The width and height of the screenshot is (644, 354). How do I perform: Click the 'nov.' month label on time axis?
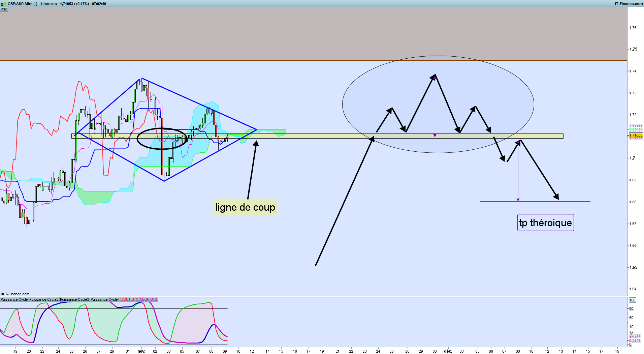pos(141,351)
